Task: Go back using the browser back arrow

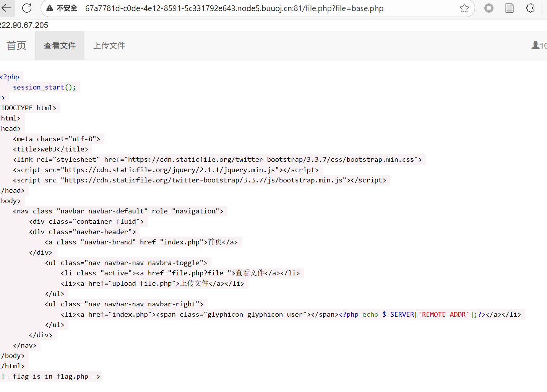Action: (6, 8)
